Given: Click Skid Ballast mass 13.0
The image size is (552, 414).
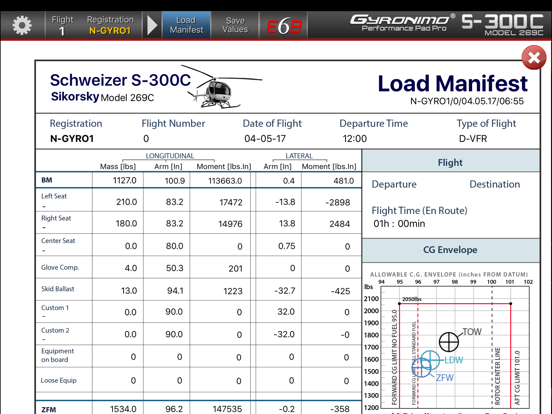Looking at the screenshot, I should tap(129, 291).
